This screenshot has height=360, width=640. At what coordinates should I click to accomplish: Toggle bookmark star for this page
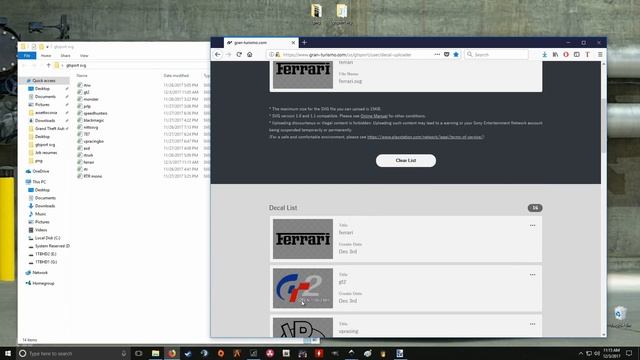click(456, 54)
